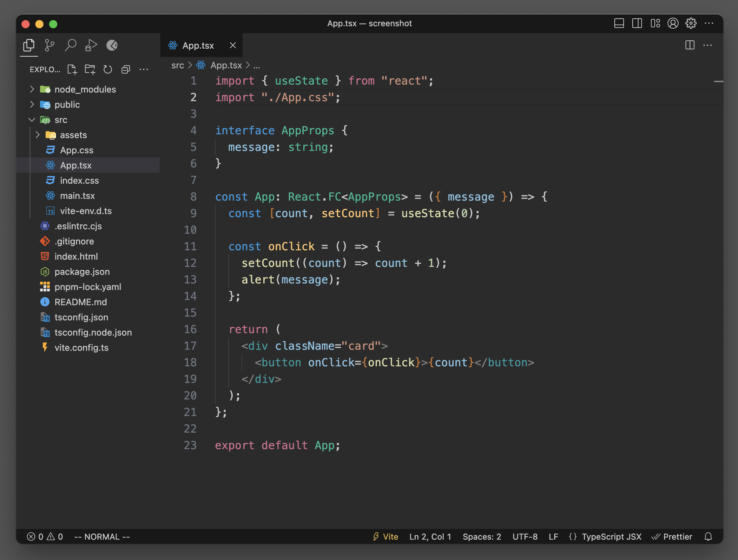
Task: Click the App.tsx breadcrumb segment
Action: pos(219,65)
